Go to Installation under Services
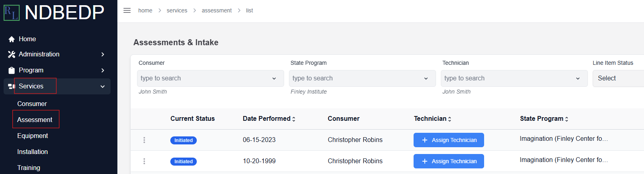Image resolution: width=644 pixels, height=174 pixels. [x=32, y=152]
